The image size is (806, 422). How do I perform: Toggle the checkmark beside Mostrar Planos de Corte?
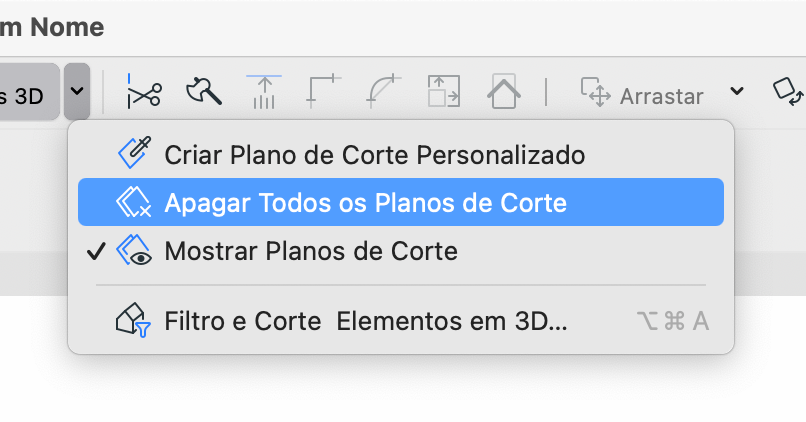point(96,251)
